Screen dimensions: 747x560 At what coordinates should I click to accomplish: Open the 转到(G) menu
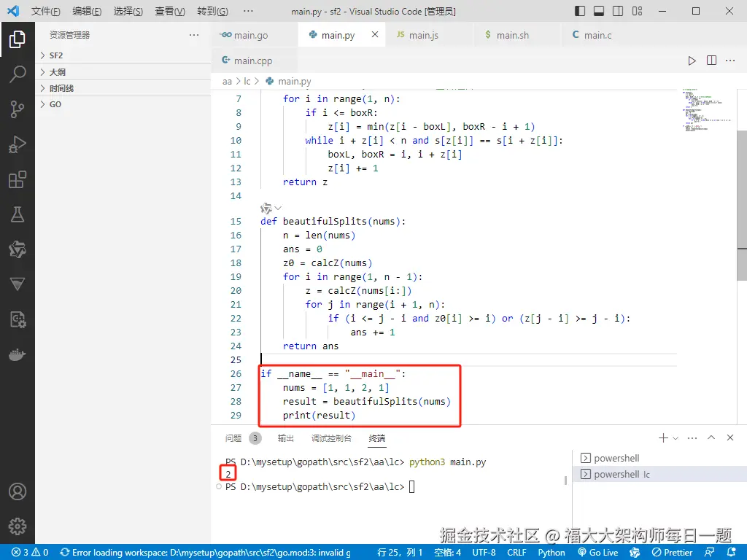(x=212, y=11)
